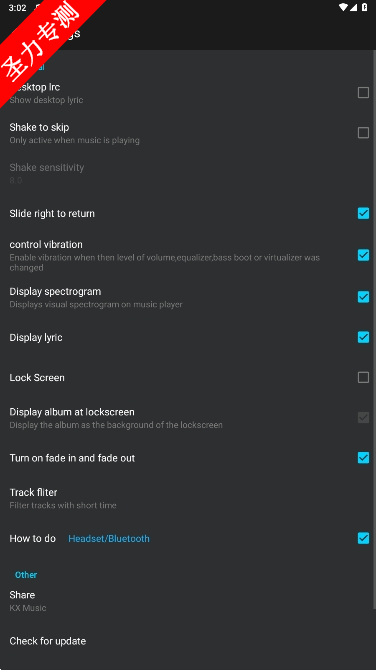
Task: Open the Headset/Bluetooth link
Action: (109, 538)
